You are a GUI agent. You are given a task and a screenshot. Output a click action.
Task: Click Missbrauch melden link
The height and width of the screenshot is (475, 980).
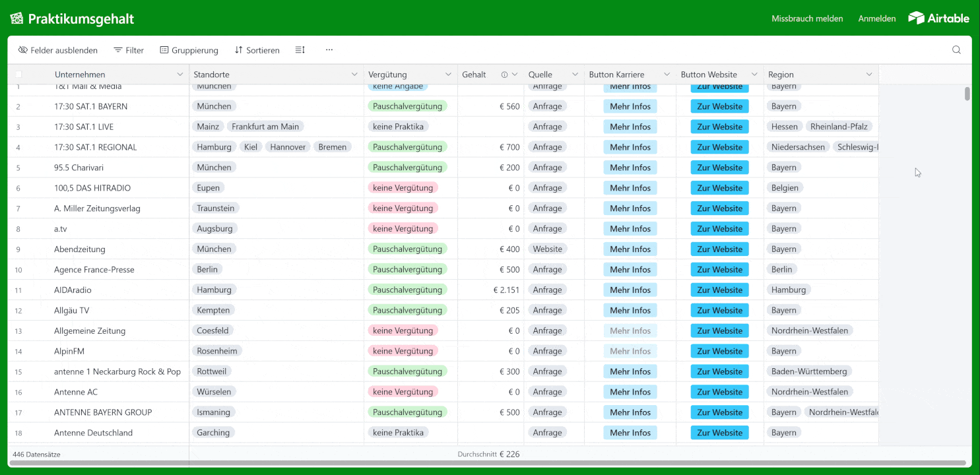click(x=807, y=18)
